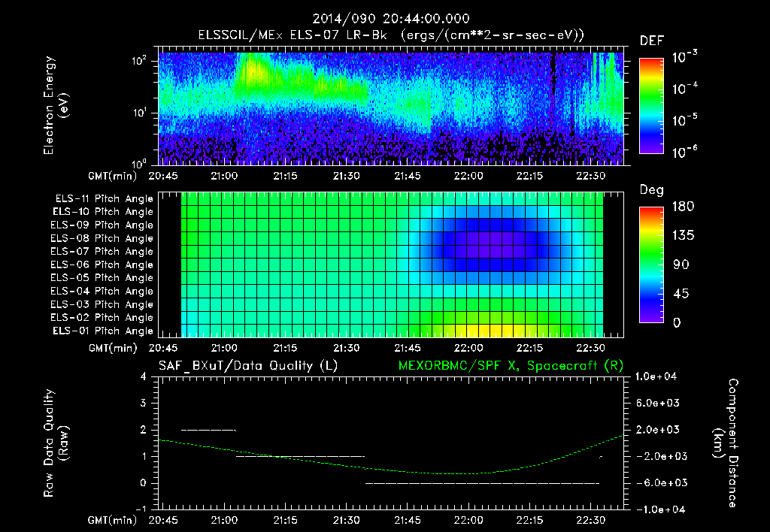Click the ELSSCIL/MEx ELS-07 LR-Bk spectrogram title
This screenshot has height=532, width=770.
point(391,35)
